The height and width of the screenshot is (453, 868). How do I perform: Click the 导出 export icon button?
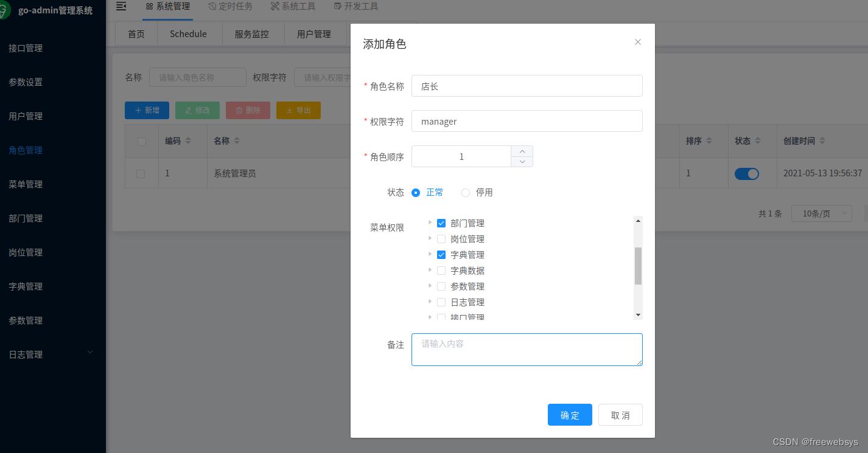point(290,110)
